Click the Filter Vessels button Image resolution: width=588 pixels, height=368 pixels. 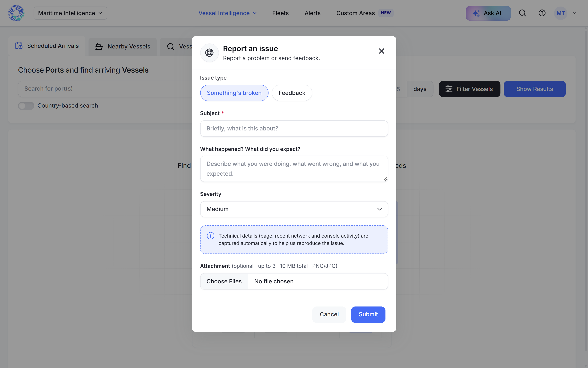click(x=469, y=89)
